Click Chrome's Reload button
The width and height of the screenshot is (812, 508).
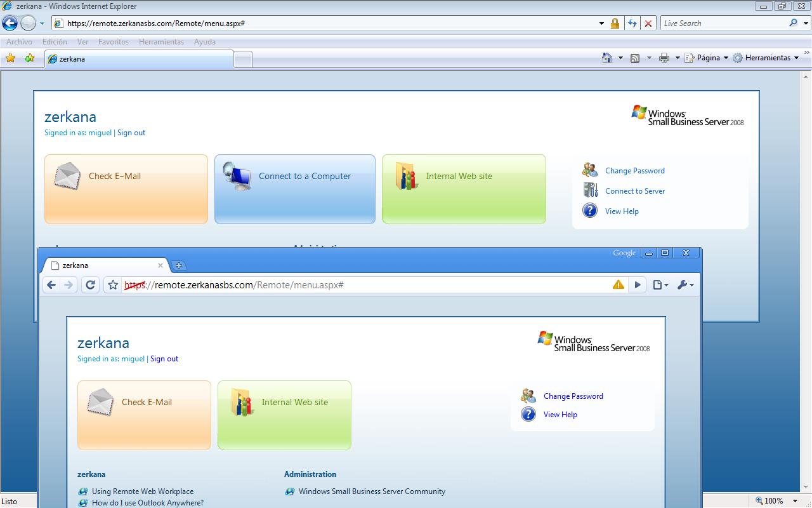(x=90, y=285)
